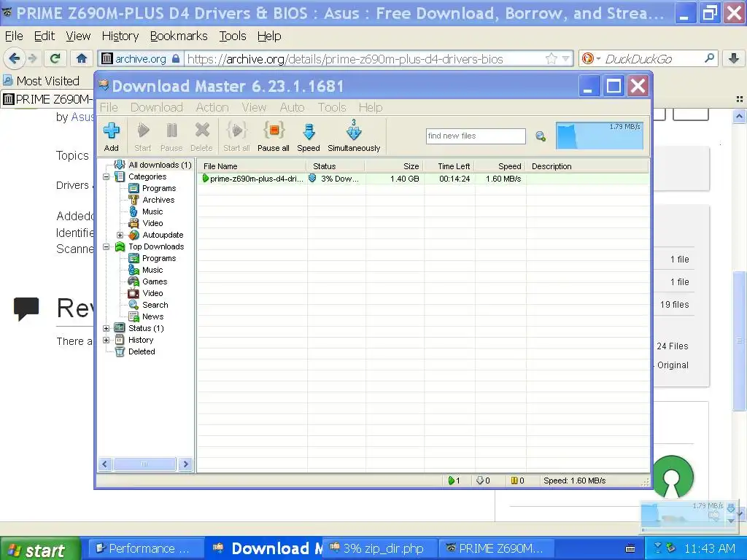Sort by the Status column header
The height and width of the screenshot is (560, 747).
(336, 166)
